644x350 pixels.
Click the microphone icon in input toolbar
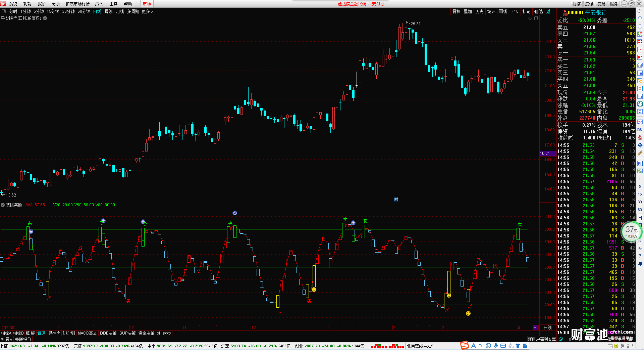496,346
